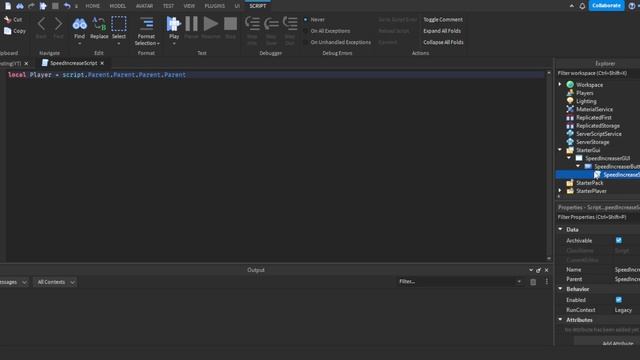The height and width of the screenshot is (360, 640).
Task: Click the undock Output panel icon
Action: tap(538, 270)
